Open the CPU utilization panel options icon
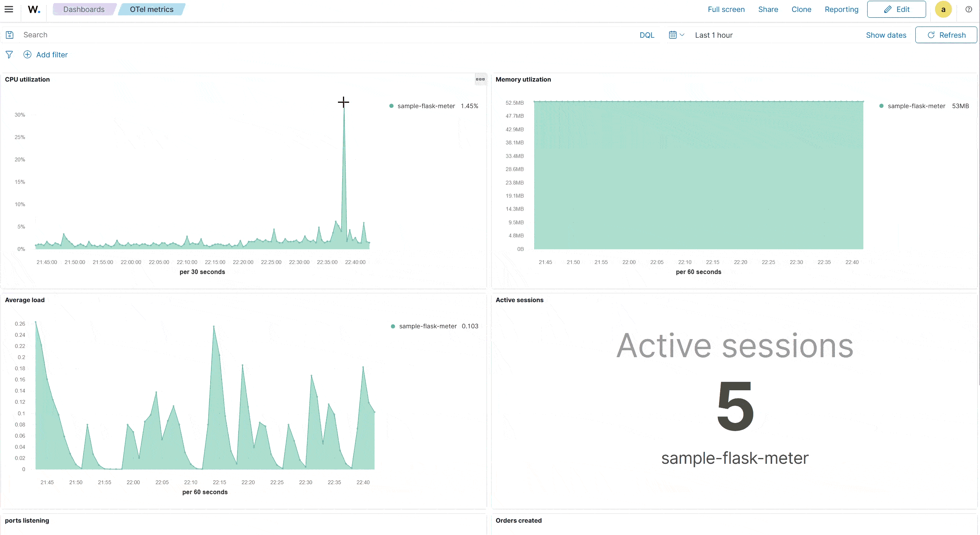The image size is (980, 535). pos(480,79)
